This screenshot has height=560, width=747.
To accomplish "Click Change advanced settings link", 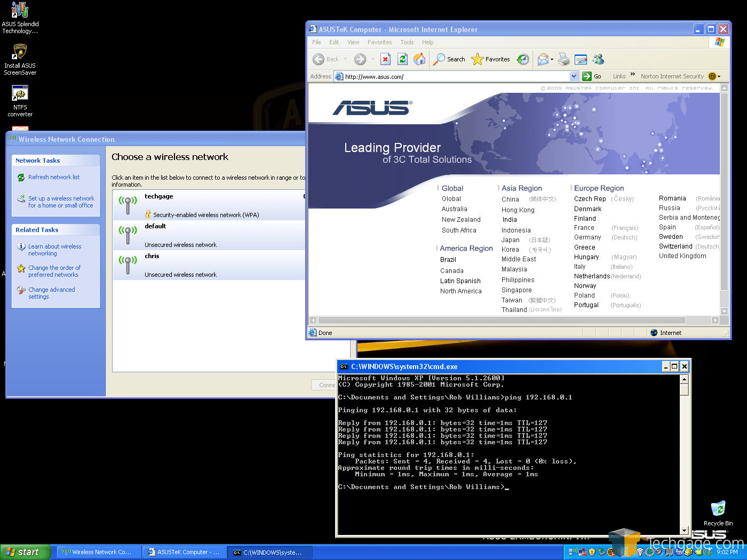I will pos(52,293).
